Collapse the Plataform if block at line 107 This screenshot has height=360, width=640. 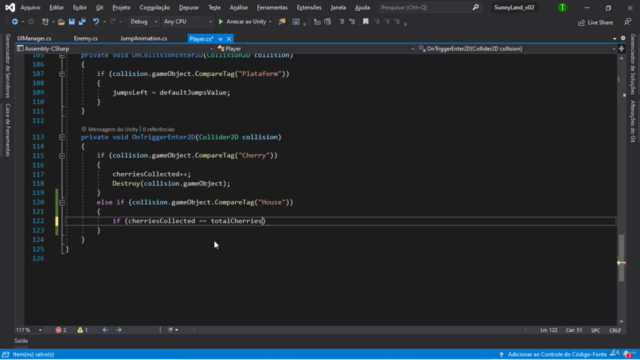62,74
